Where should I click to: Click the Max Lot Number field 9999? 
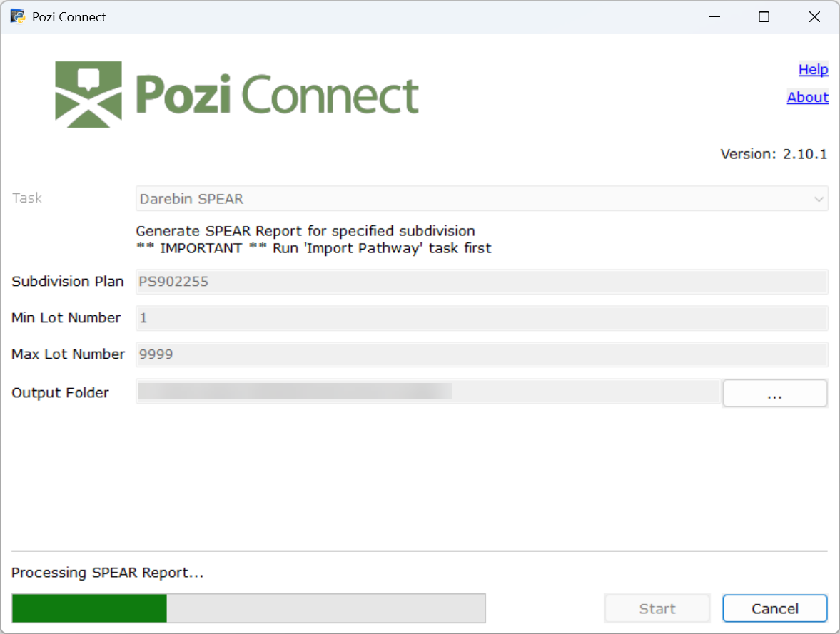[x=482, y=354]
